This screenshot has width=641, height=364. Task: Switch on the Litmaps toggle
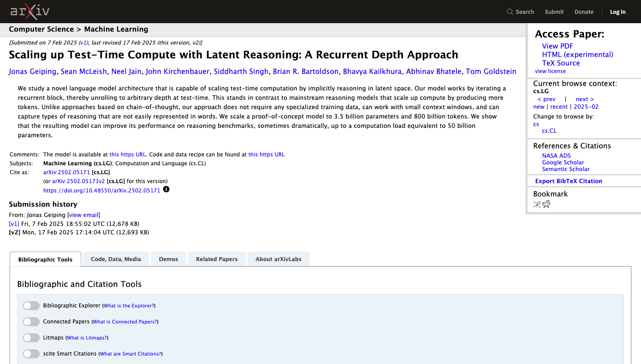[31, 338]
